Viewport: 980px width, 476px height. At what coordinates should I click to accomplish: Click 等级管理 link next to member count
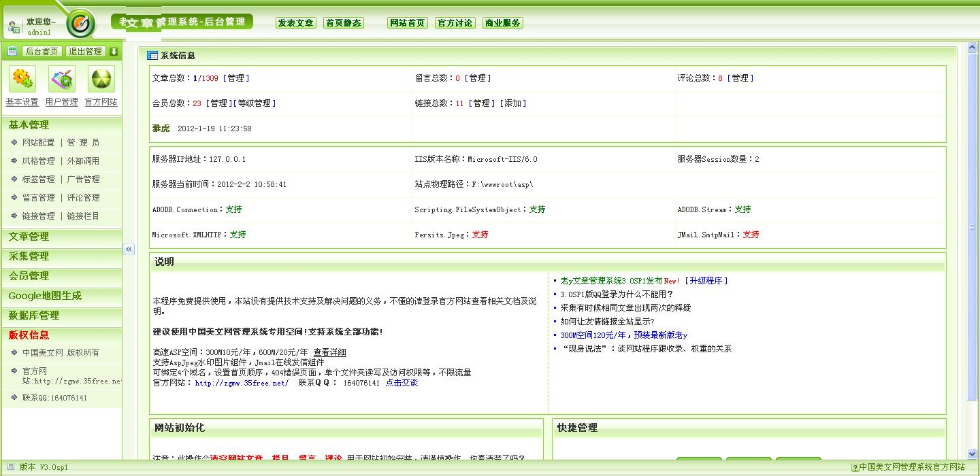pos(255,103)
